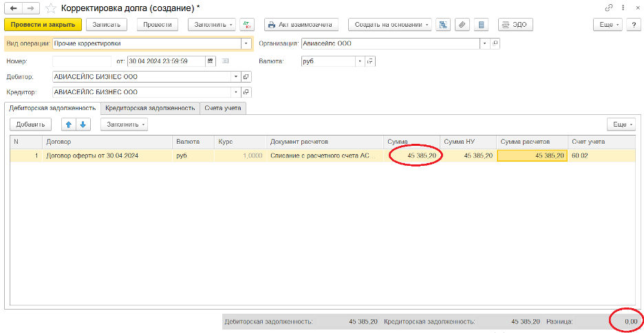644x333 pixels.
Task: Go forward using the right arrow
Action: point(30,8)
